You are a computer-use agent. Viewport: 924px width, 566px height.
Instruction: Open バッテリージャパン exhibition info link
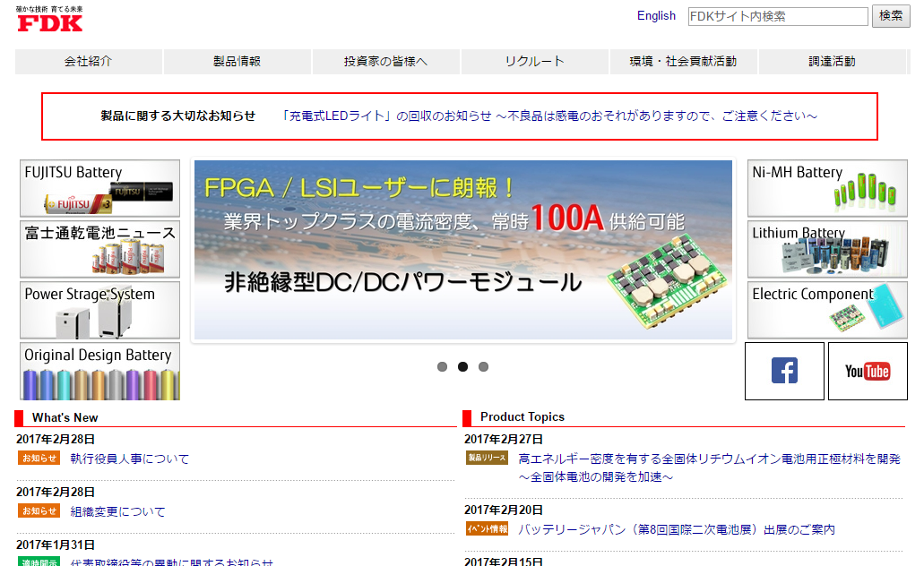pyautogui.click(x=677, y=529)
